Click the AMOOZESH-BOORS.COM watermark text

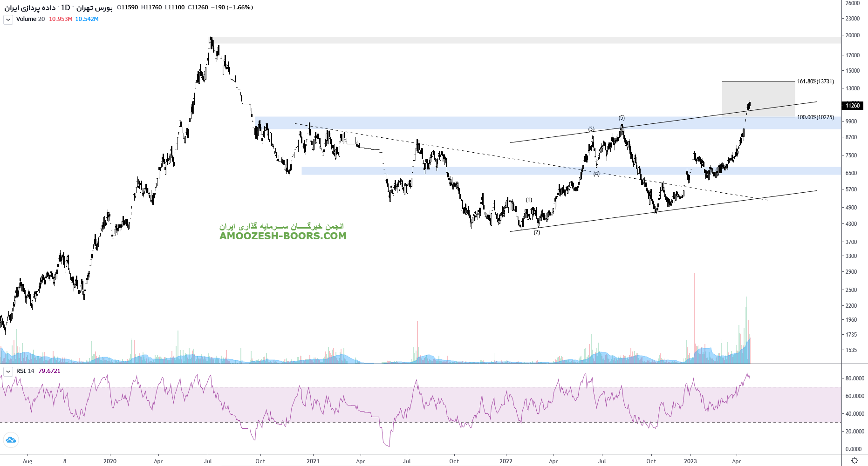(x=283, y=236)
